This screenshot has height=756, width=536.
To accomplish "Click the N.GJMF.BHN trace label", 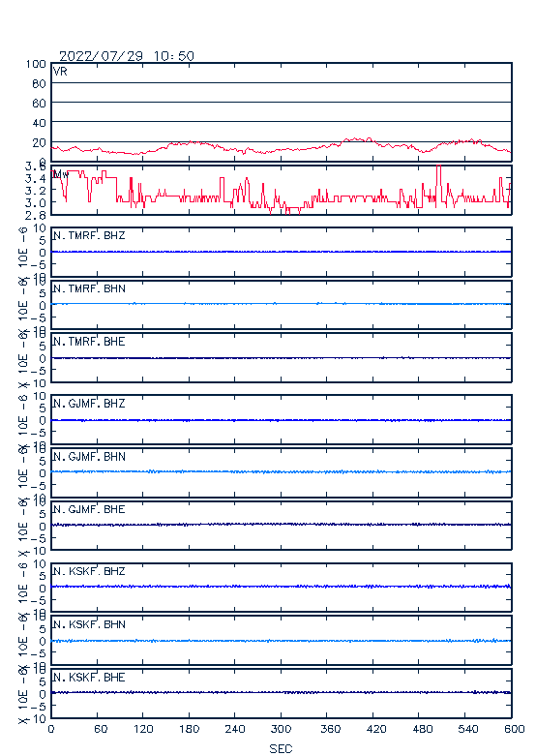I will coord(89,456).
